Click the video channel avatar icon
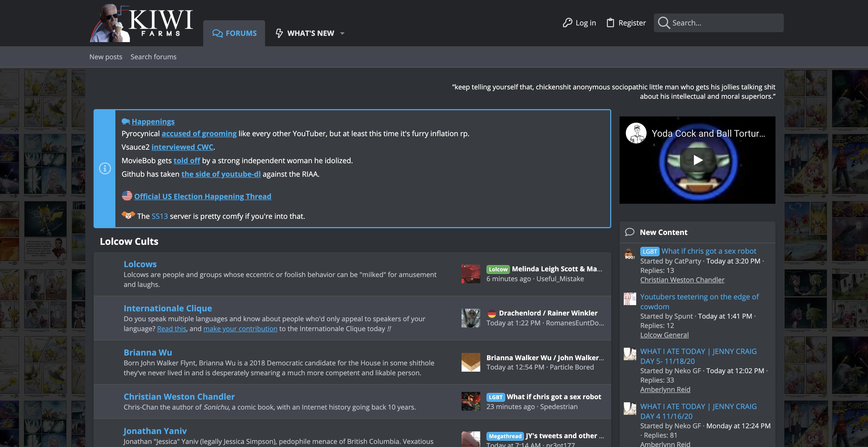868x447 pixels. click(636, 133)
